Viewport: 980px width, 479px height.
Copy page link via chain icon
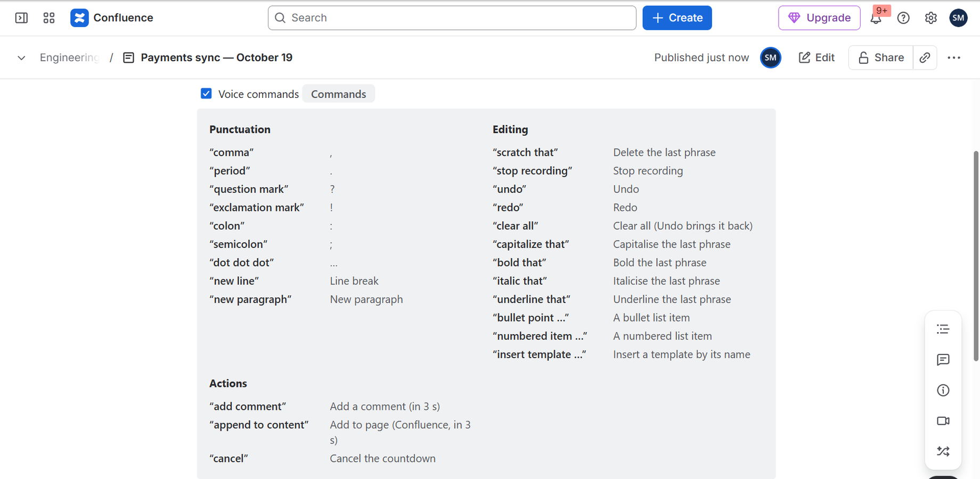tap(925, 57)
